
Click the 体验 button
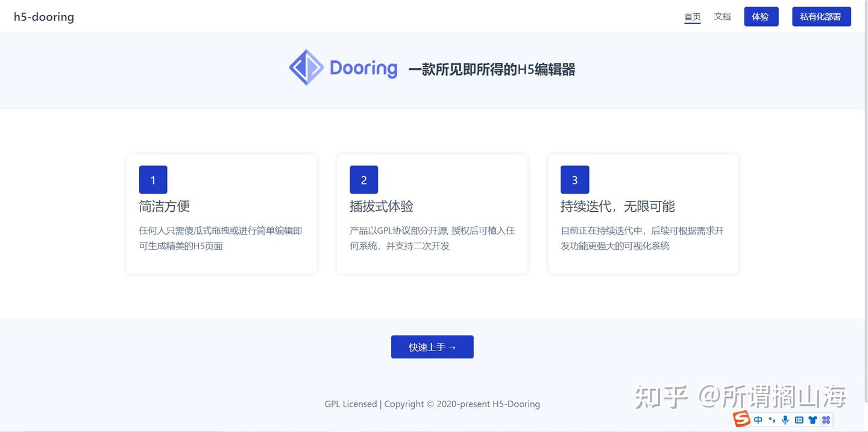click(x=761, y=17)
